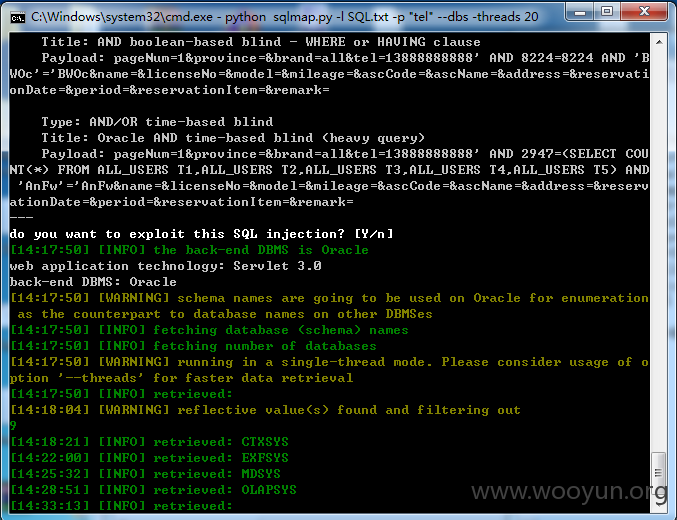
Task: Click 'Type: AND/OR time-based blind' line
Action: click(x=157, y=122)
